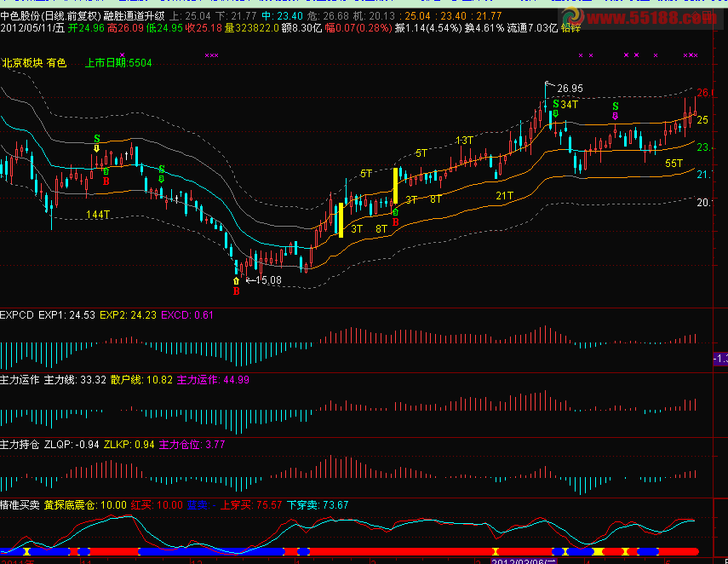Click the highlighted 2012/03/06 date on time axis
The width and height of the screenshot is (728, 564).
point(524,561)
